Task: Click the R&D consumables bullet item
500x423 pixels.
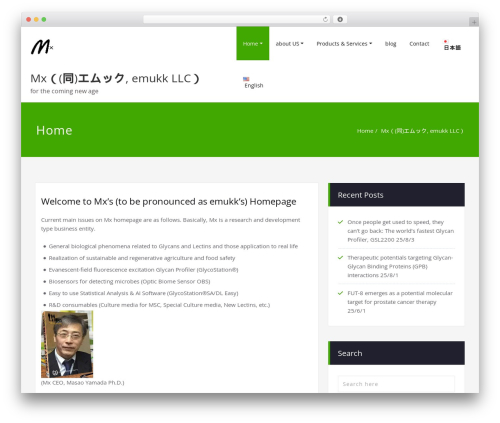Action: 159,305
